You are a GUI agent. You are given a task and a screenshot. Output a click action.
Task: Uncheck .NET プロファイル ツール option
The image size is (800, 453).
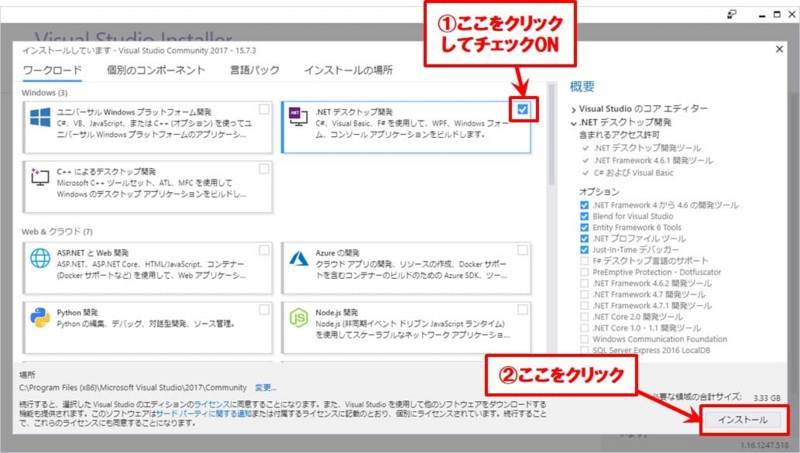click(584, 239)
